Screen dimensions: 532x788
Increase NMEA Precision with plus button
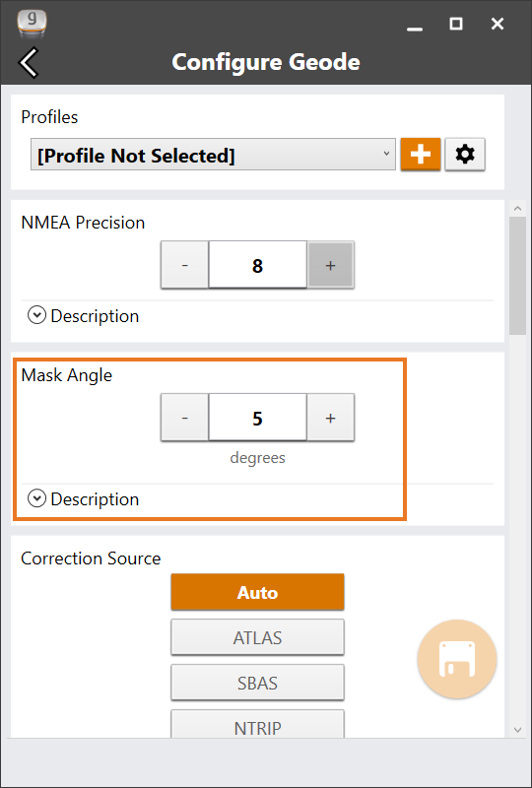coord(330,265)
